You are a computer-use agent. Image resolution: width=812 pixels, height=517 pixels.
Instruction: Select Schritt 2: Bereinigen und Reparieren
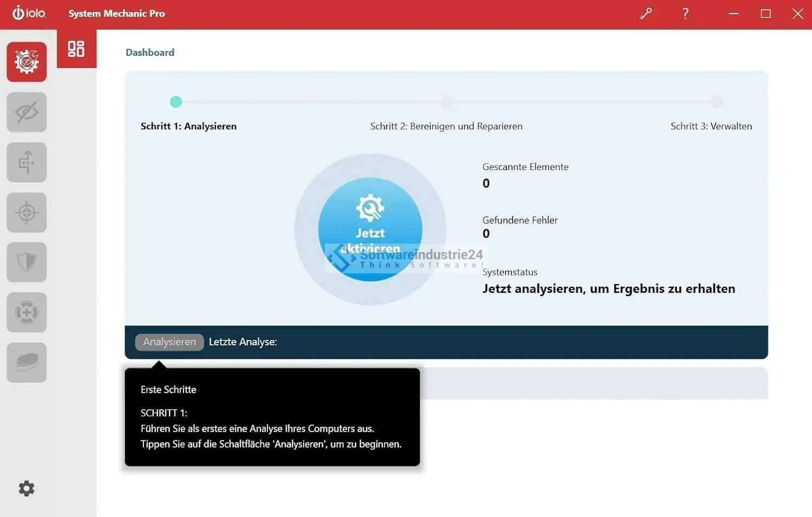pyautogui.click(x=446, y=126)
